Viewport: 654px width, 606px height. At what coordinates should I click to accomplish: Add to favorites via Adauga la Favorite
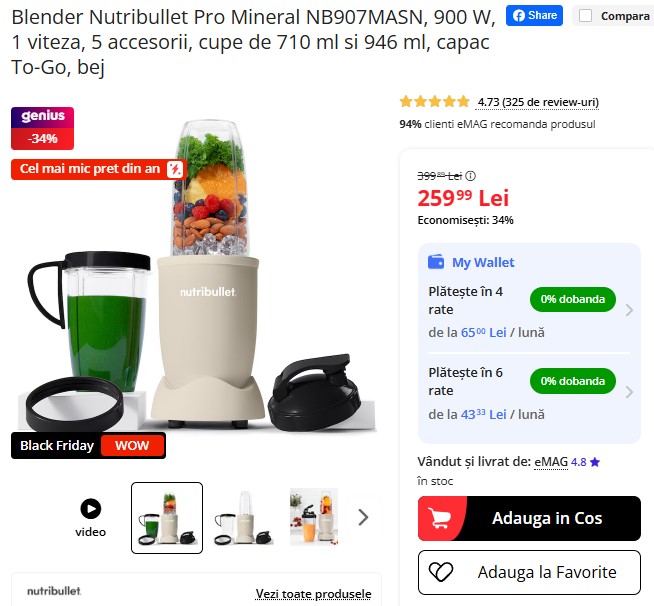pyautogui.click(x=529, y=572)
